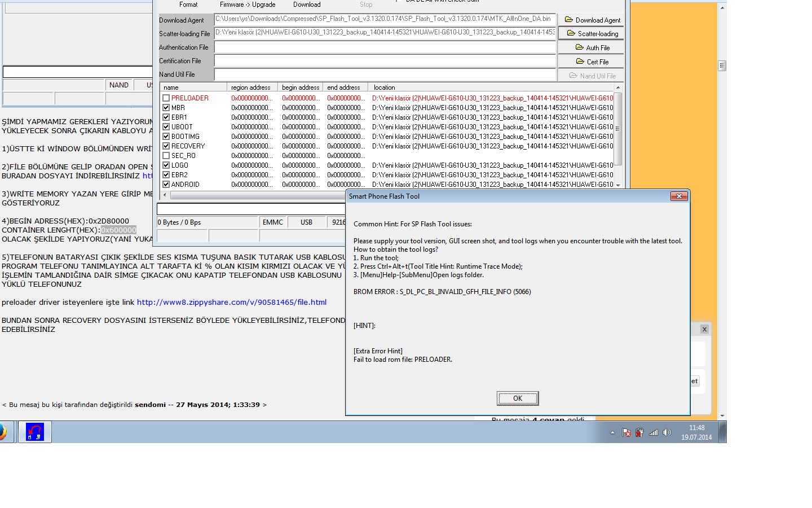The image size is (812, 508).
Task: Uncheck the EBR1 partition checkbox
Action: [x=166, y=117]
